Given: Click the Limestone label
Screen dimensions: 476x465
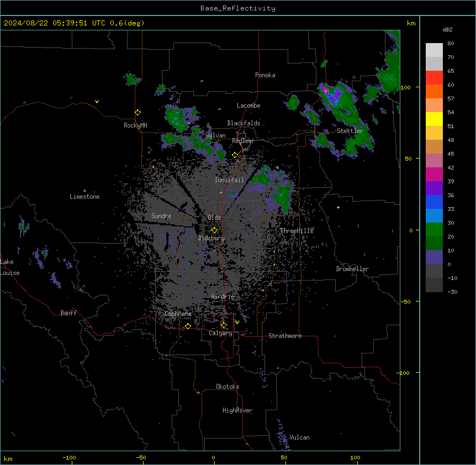Looking at the screenshot, I should point(84,197).
